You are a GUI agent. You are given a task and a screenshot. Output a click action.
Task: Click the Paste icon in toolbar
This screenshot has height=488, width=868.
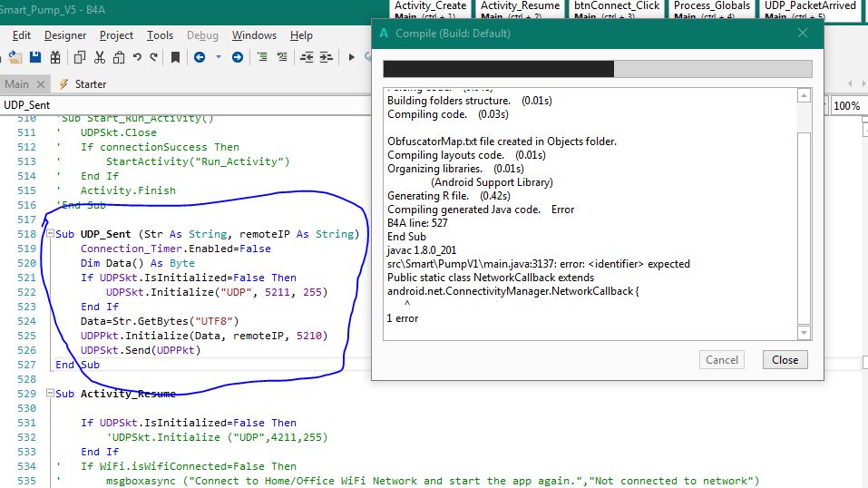tap(118, 57)
